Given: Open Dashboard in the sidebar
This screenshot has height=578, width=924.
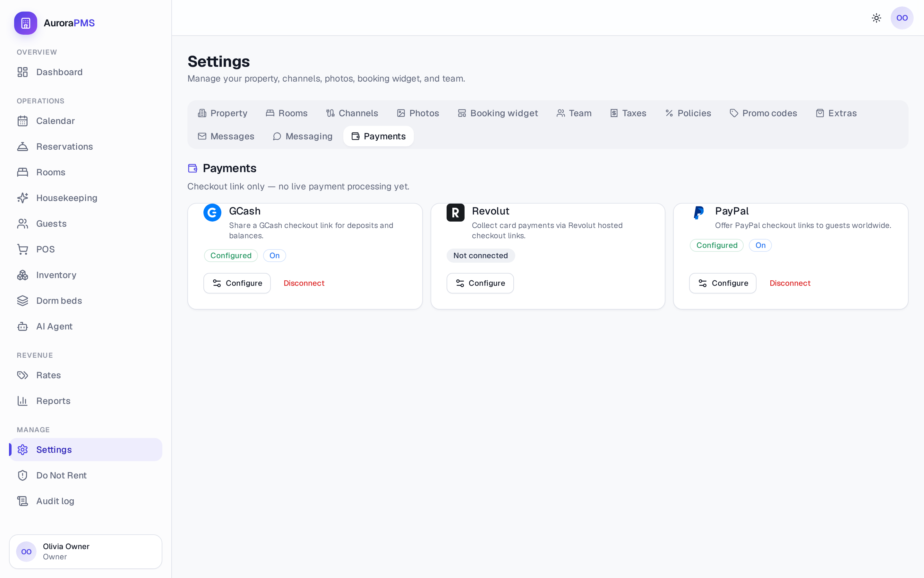Looking at the screenshot, I should tap(86, 72).
